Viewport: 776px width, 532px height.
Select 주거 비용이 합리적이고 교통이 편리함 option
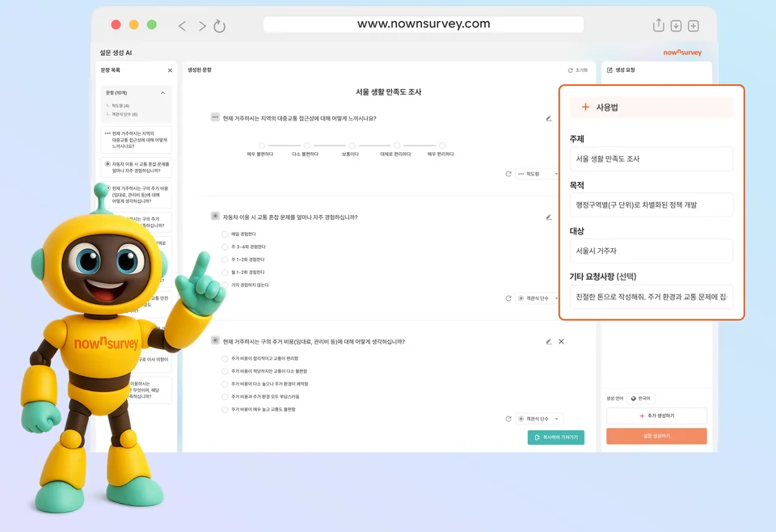pyautogui.click(x=226, y=358)
